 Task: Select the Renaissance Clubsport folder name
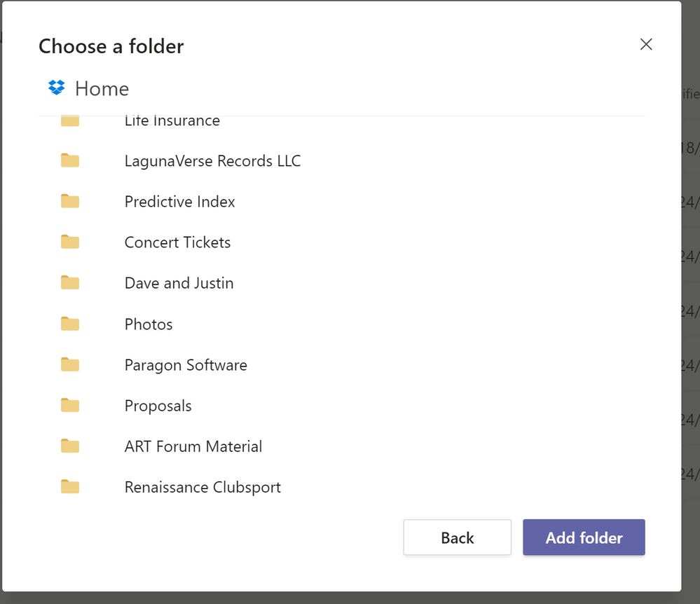click(x=203, y=487)
